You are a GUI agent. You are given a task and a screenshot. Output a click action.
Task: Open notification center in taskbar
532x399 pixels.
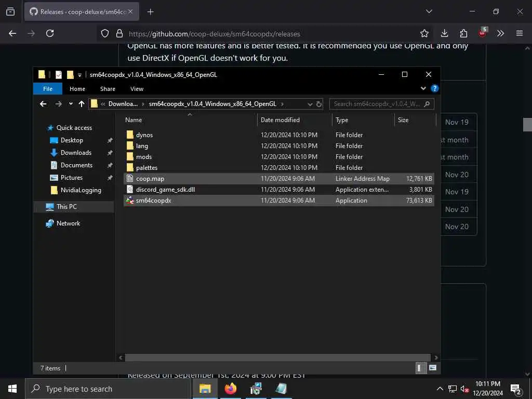pyautogui.click(x=516, y=389)
